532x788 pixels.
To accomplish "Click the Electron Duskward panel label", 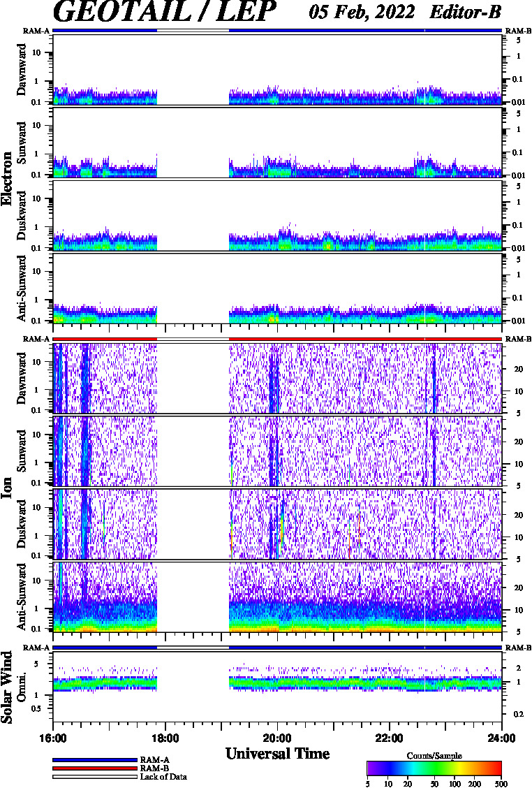I will (x=22, y=216).
